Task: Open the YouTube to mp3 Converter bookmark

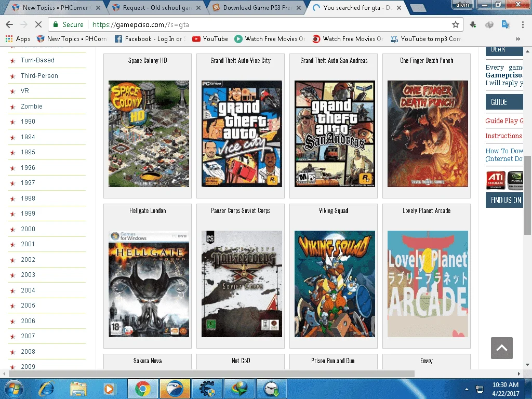Action: click(426, 38)
